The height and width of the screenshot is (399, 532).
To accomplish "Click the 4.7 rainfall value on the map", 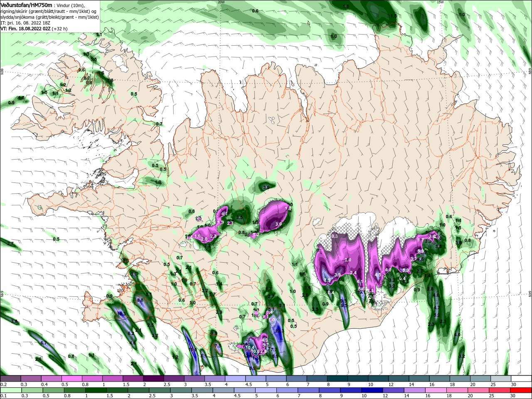I will [436, 308].
